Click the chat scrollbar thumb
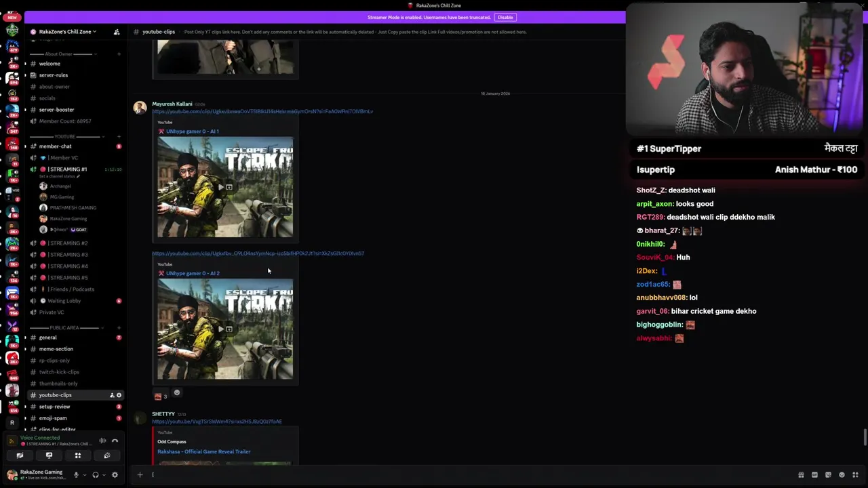 pos(865,437)
